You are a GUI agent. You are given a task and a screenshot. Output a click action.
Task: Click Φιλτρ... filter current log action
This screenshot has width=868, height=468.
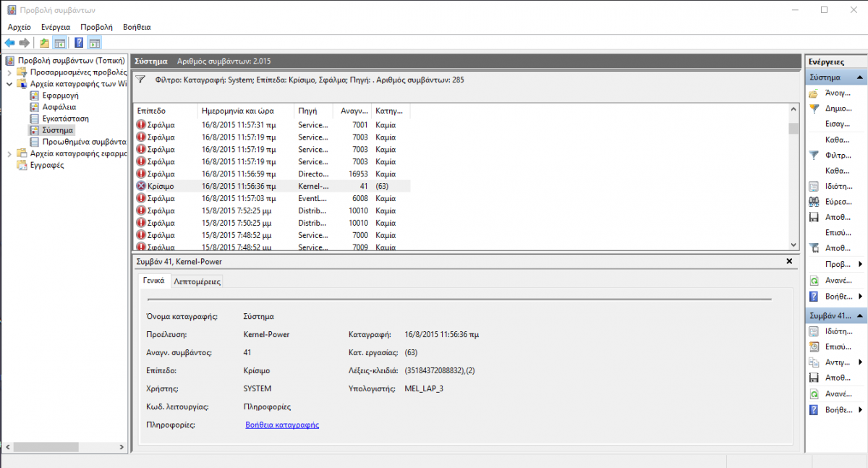(x=837, y=155)
